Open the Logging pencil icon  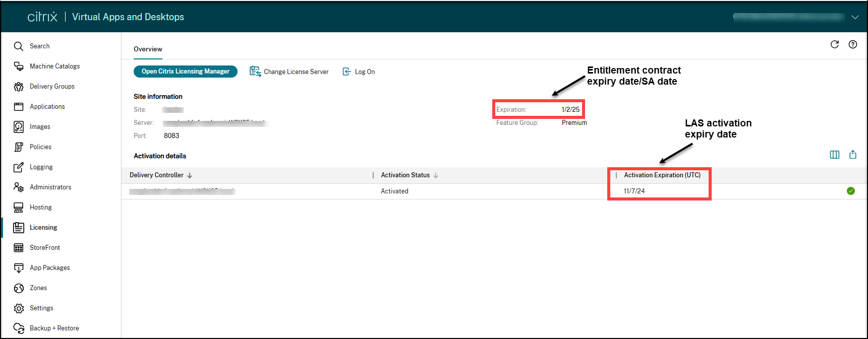(19, 167)
